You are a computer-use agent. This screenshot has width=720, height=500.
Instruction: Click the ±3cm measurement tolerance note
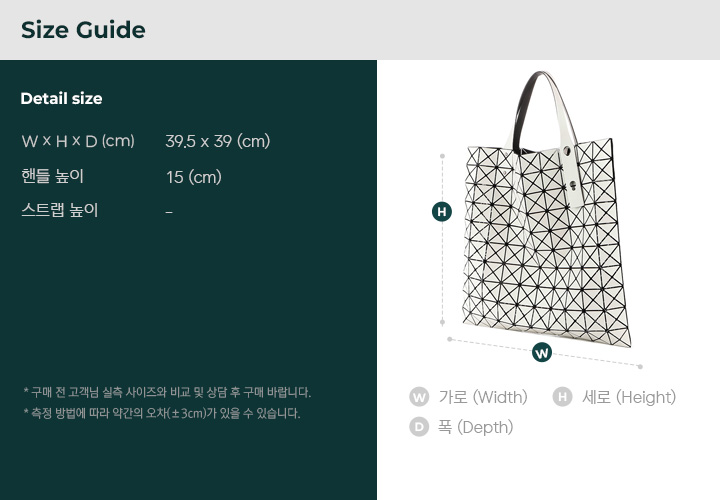point(161,413)
